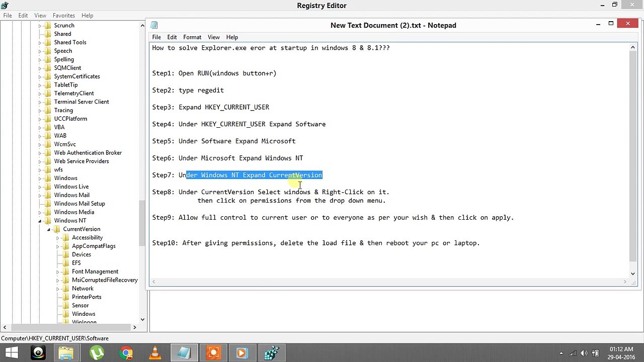Open the Format menu in Notepad

pyautogui.click(x=192, y=37)
